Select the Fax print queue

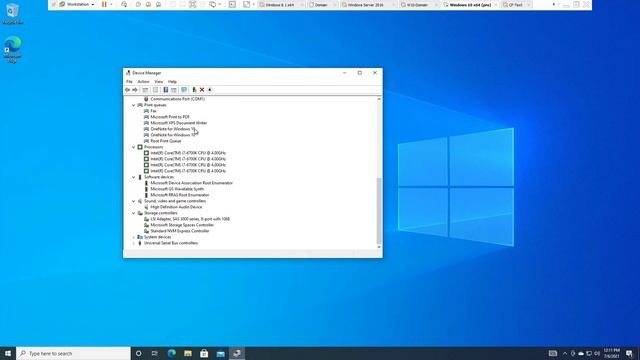(x=153, y=111)
